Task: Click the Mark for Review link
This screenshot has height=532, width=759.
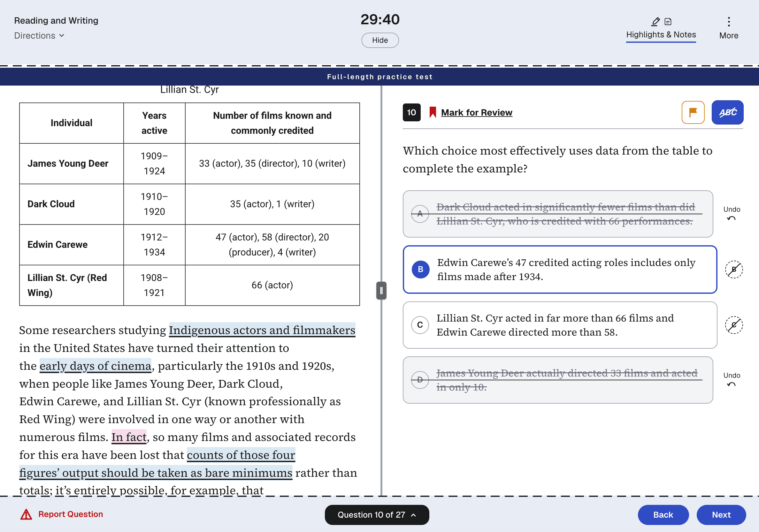Action: tap(476, 112)
